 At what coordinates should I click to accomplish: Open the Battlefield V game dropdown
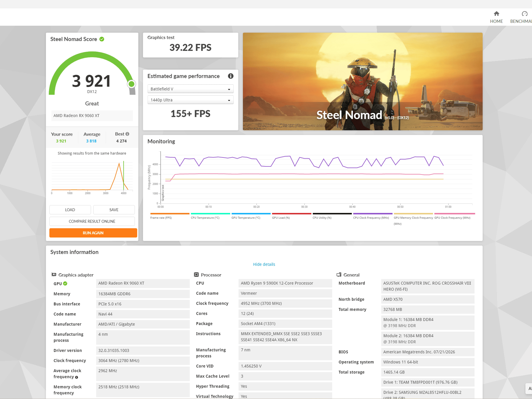click(190, 89)
